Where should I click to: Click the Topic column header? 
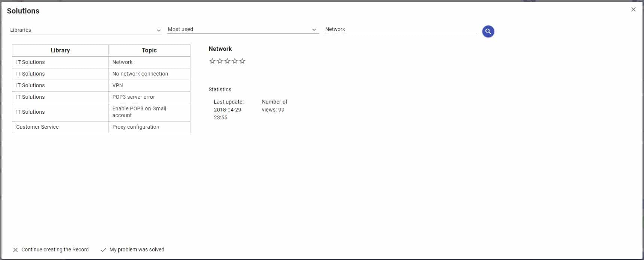[x=149, y=50]
